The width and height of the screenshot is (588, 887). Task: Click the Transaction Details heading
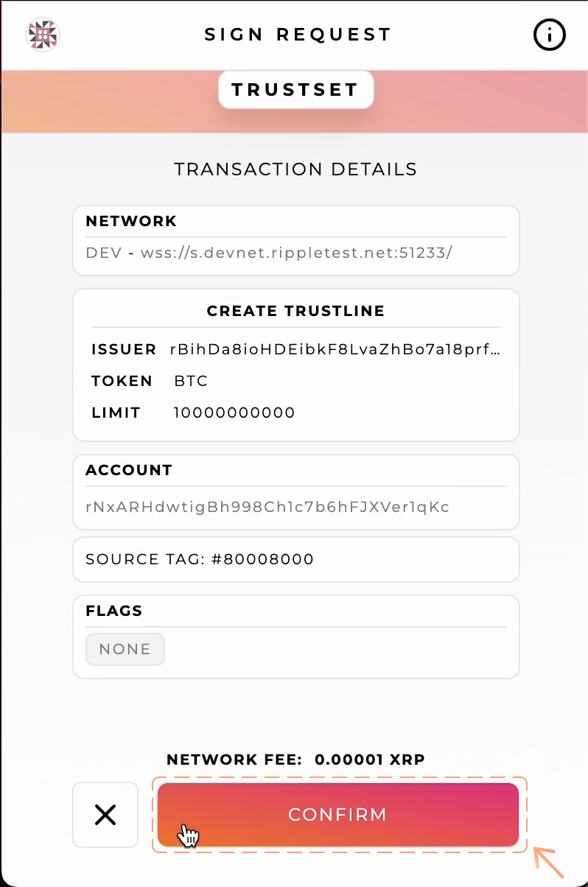295,169
